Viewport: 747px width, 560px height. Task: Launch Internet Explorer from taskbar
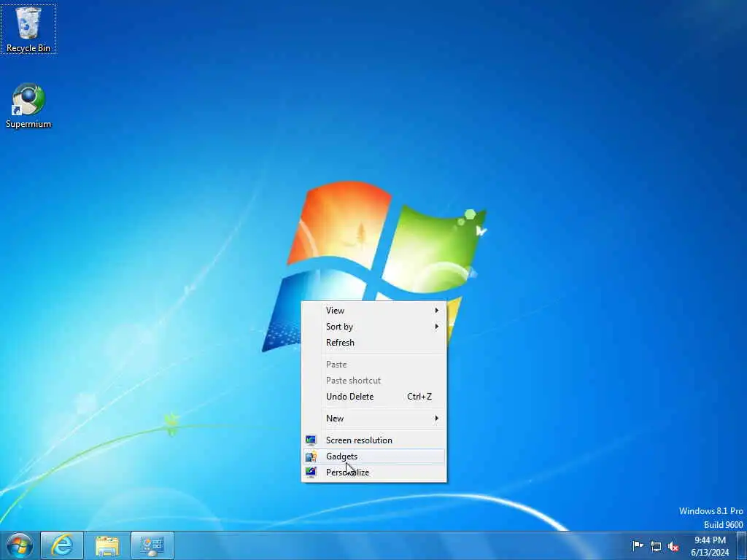(x=62, y=545)
